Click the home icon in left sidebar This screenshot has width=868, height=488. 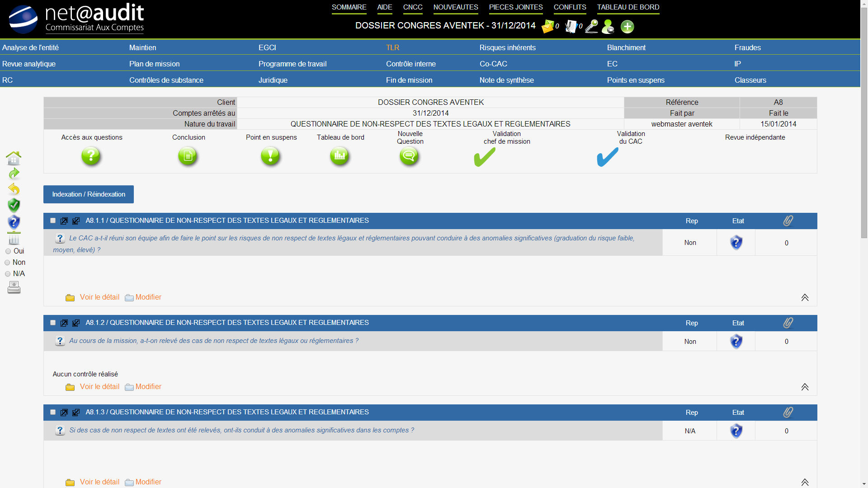[x=14, y=158]
